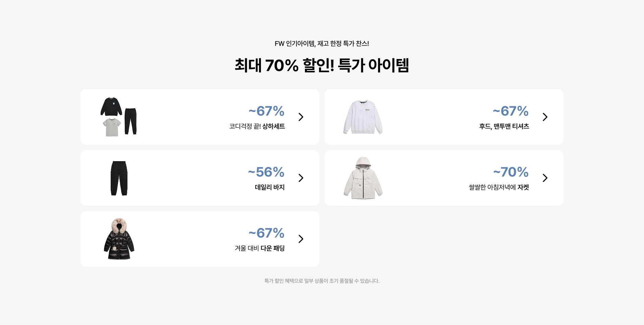Click the 최대 70% 할인! 특가 아이템 heading
This screenshot has width=644, height=325.
[322, 65]
